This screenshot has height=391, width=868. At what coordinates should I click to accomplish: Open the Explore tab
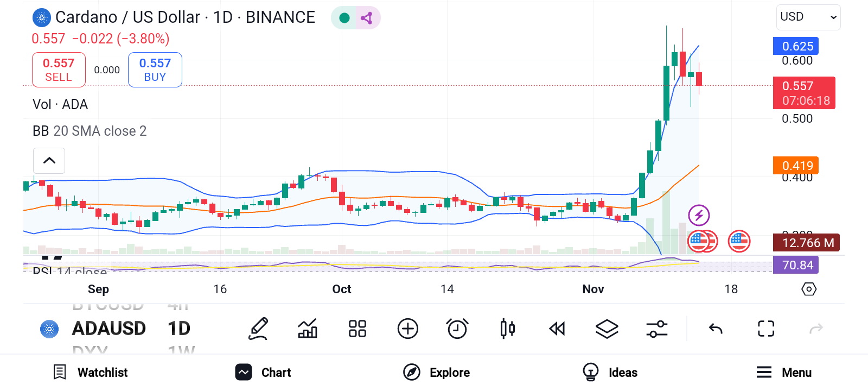[437, 373]
